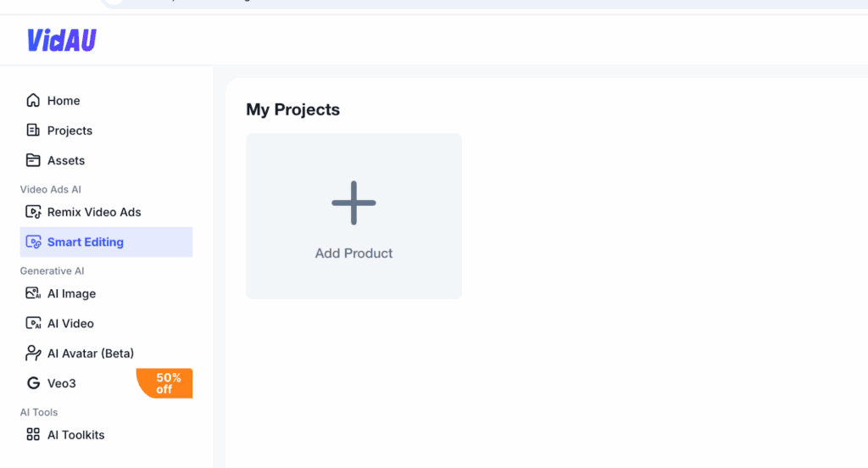Click the AI Image picture icon
Viewport: 868px width, 468px height.
33,293
